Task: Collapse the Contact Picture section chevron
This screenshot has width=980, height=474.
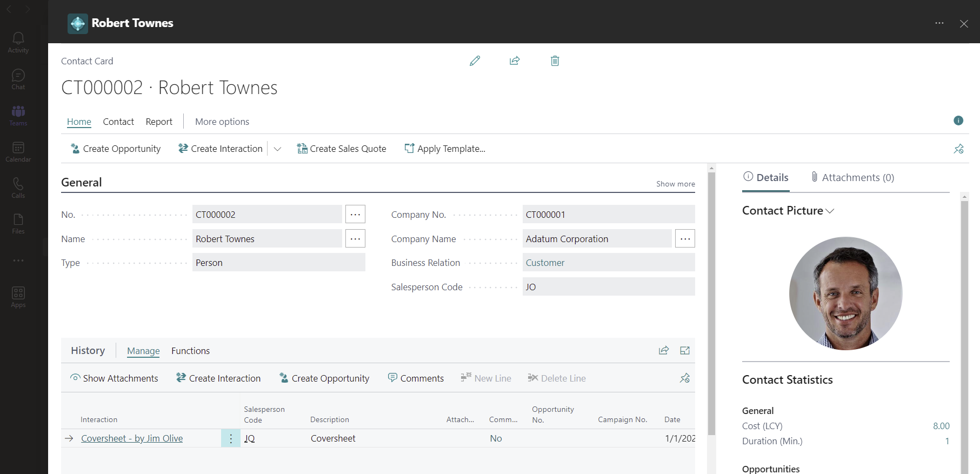Action: pyautogui.click(x=830, y=211)
